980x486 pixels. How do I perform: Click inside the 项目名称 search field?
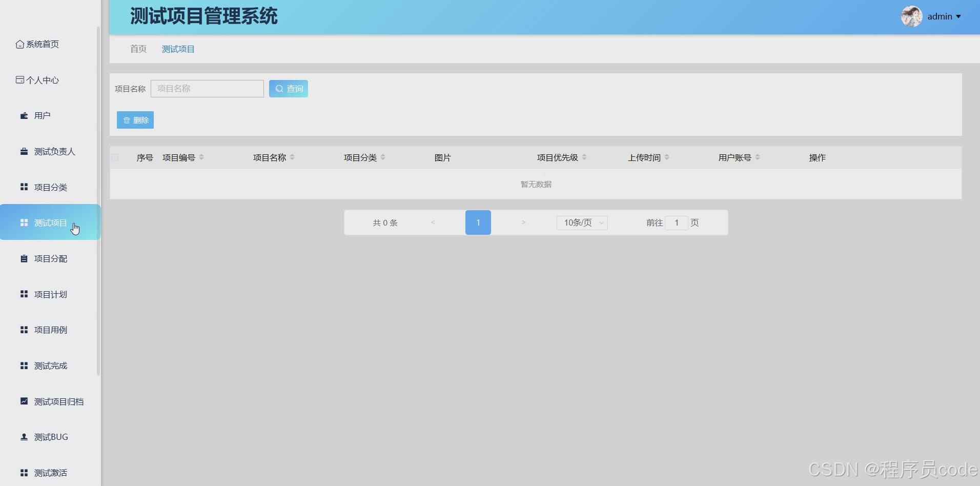click(x=207, y=88)
